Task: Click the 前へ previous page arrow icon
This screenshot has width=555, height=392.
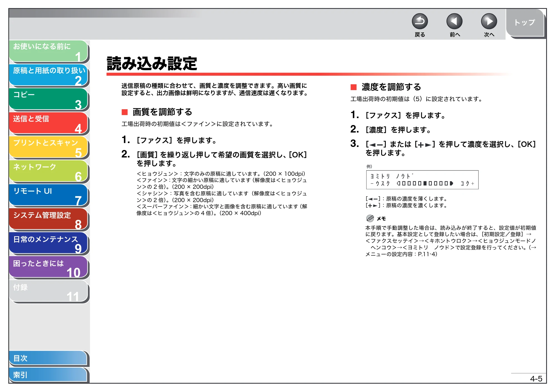Action: [x=454, y=21]
